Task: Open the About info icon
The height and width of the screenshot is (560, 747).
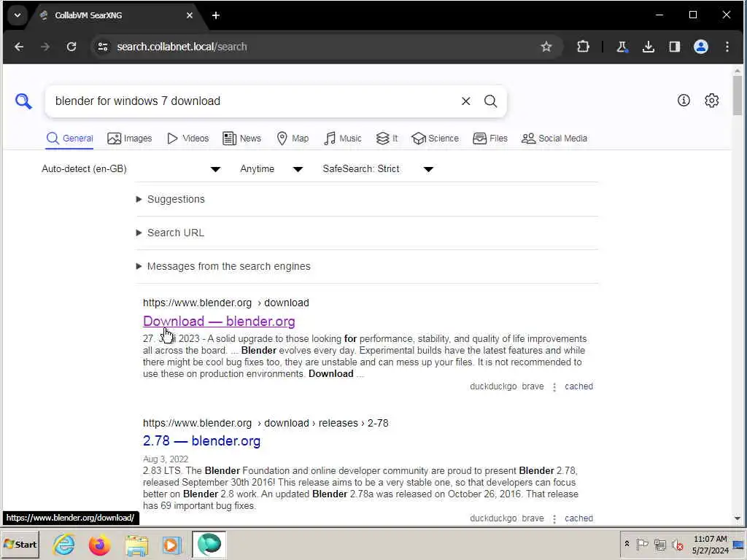Action: [684, 100]
